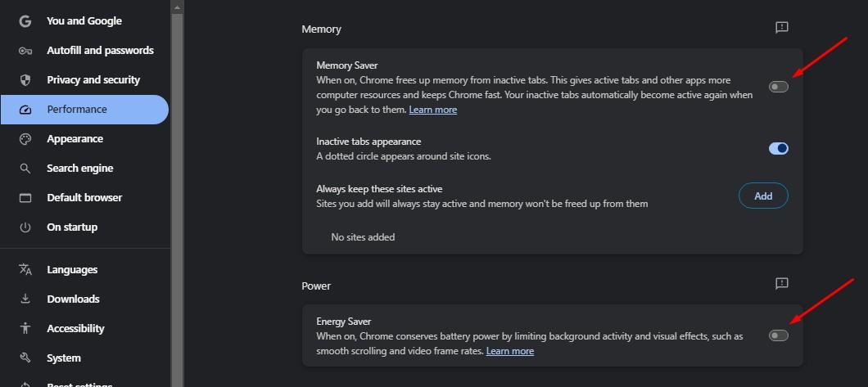Click the Autofill and passwords key icon
868x387 pixels.
tap(25, 51)
